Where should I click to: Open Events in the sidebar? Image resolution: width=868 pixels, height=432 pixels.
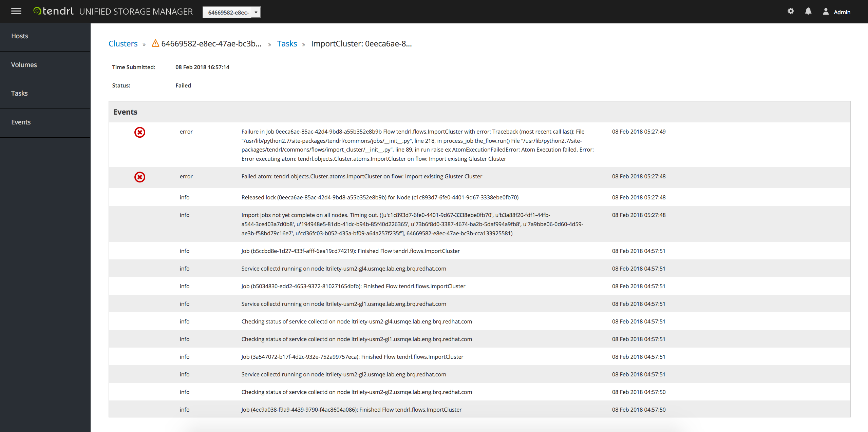click(x=21, y=122)
